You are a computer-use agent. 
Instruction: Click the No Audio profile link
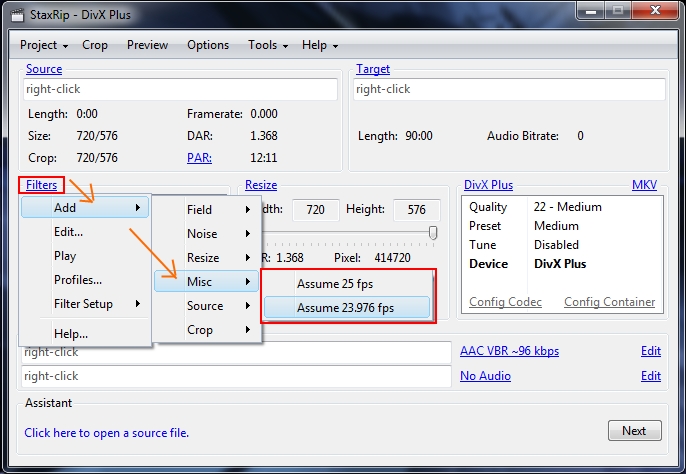pyautogui.click(x=485, y=376)
